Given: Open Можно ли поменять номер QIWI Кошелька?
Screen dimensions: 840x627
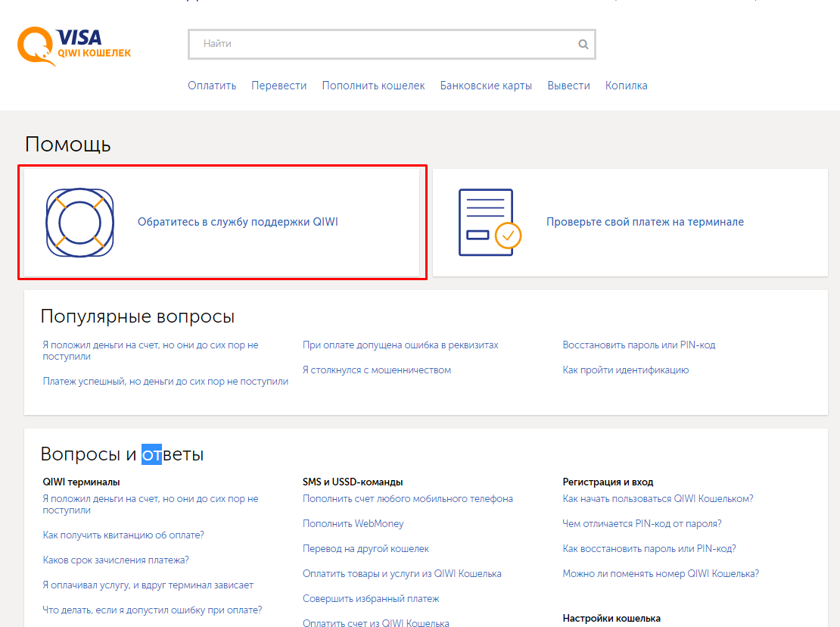Looking at the screenshot, I should [x=661, y=573].
